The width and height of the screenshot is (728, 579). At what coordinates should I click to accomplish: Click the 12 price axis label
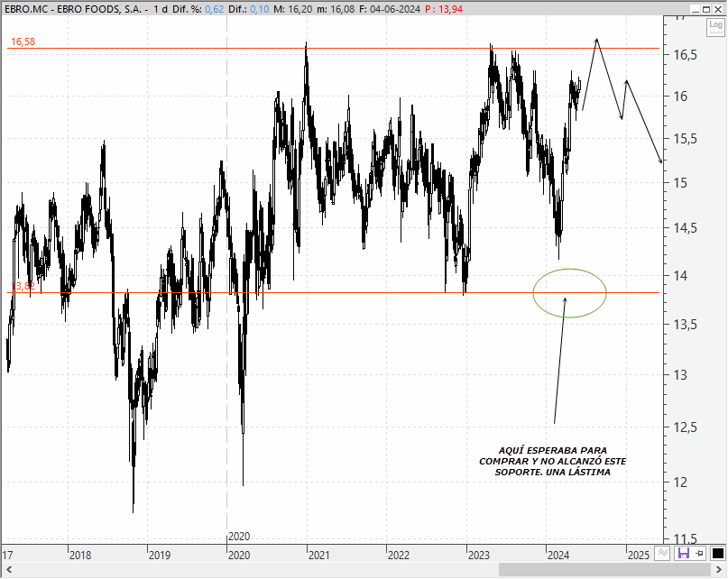point(681,482)
